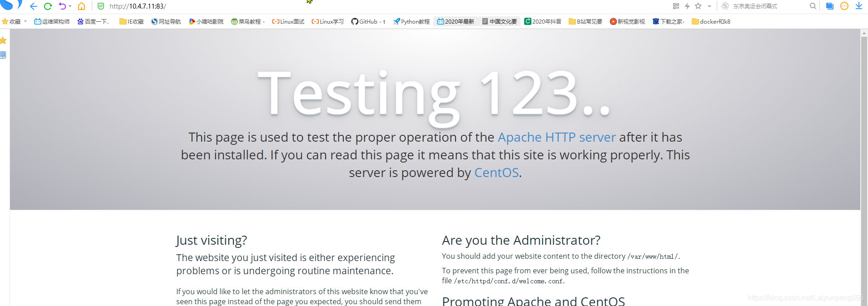Open the 网址导航 bookmark
This screenshot has width=868, height=306.
(x=166, y=21)
